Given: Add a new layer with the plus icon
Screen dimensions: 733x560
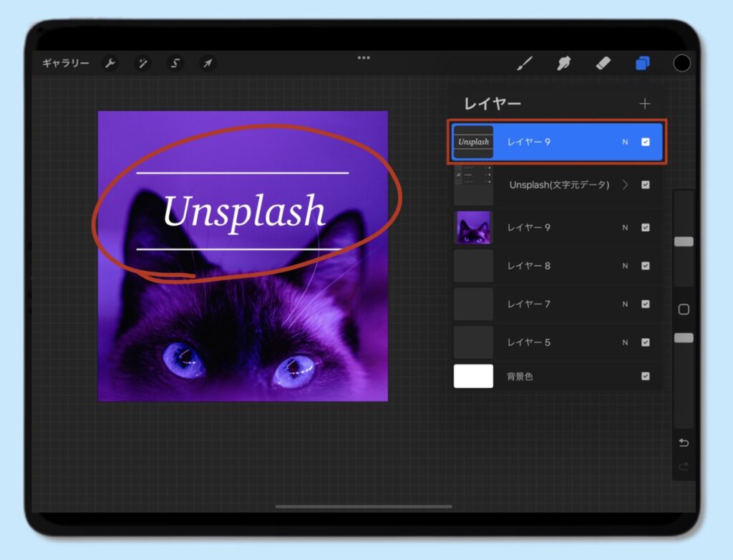Looking at the screenshot, I should pos(645,103).
